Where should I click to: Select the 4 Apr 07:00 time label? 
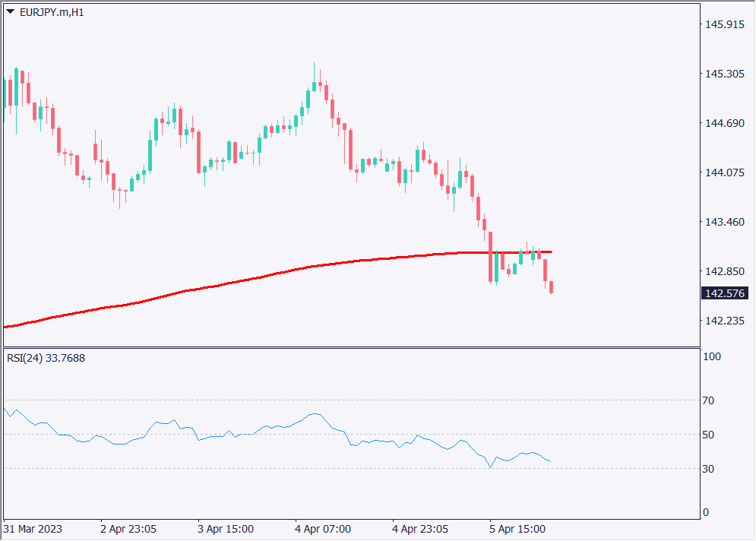pyautogui.click(x=323, y=528)
